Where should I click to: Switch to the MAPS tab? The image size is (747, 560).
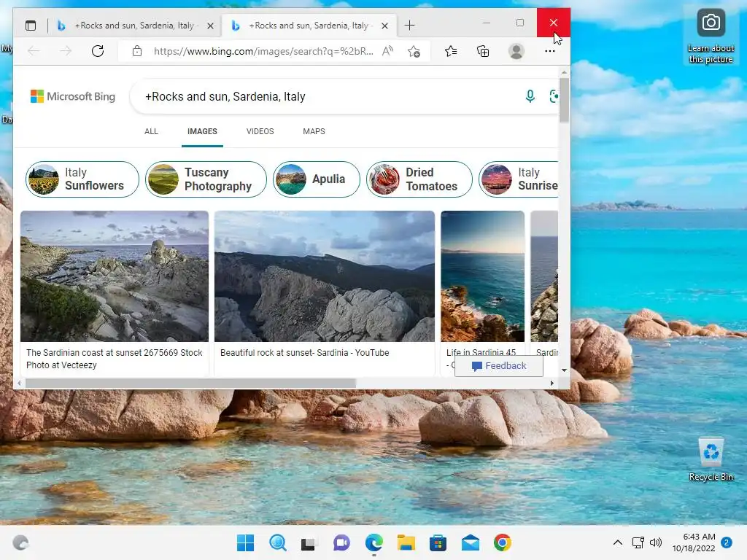tap(314, 131)
